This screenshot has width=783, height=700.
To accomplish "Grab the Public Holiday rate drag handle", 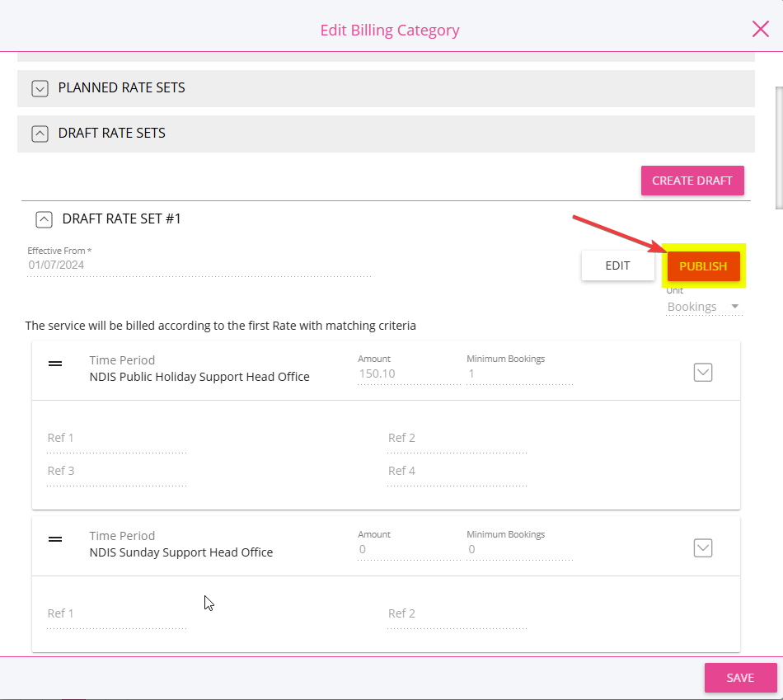I will click(55, 364).
